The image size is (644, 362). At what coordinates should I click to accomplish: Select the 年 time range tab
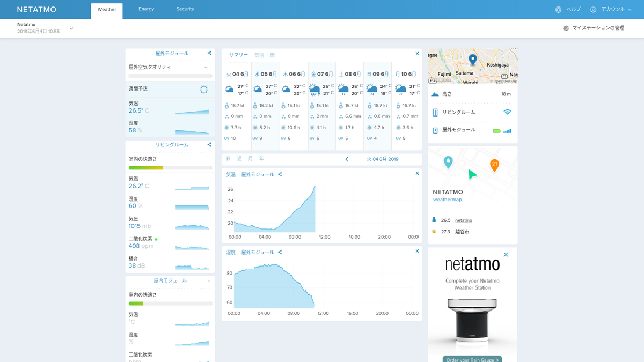(x=261, y=159)
